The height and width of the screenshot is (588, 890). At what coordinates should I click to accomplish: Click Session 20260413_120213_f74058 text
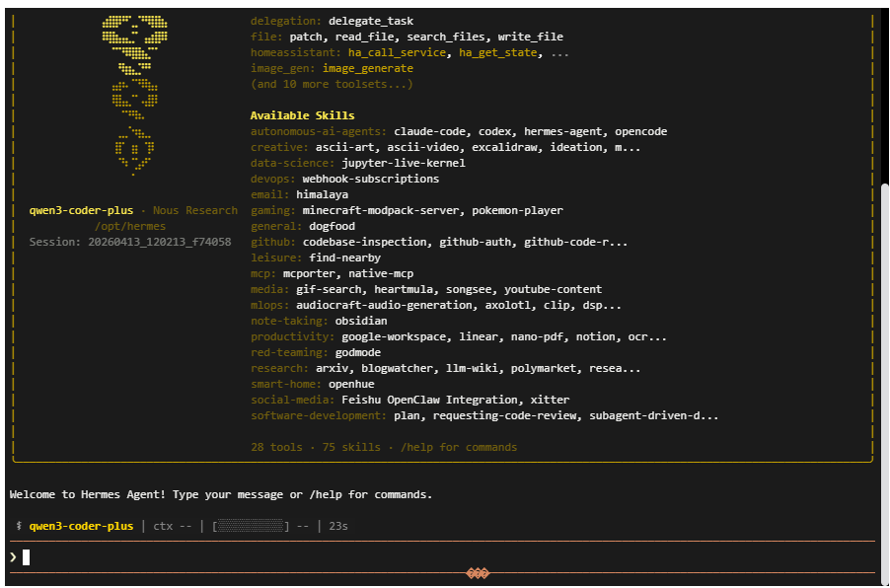click(130, 243)
